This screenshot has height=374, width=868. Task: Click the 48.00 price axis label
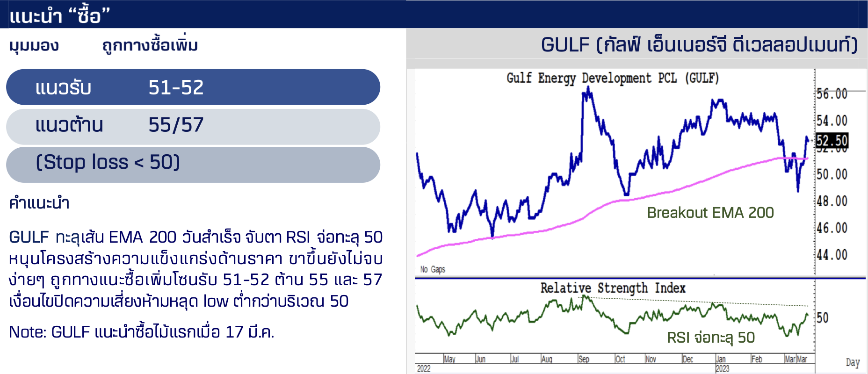point(832,201)
